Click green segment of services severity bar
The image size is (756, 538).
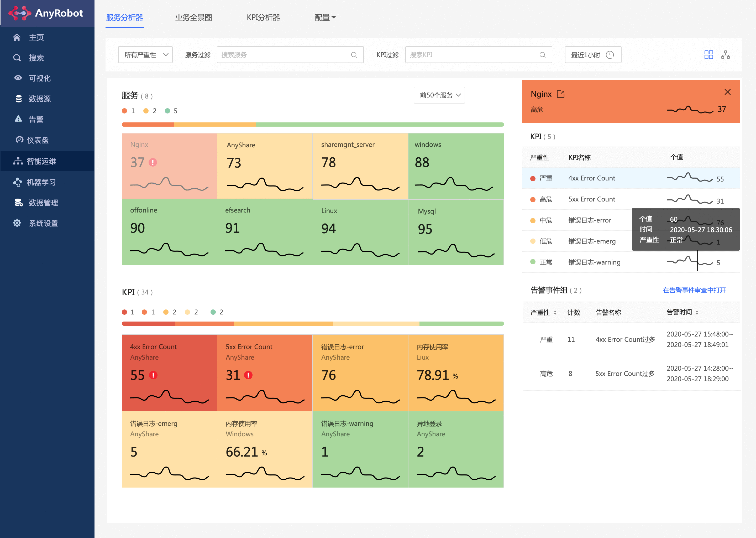pos(380,125)
